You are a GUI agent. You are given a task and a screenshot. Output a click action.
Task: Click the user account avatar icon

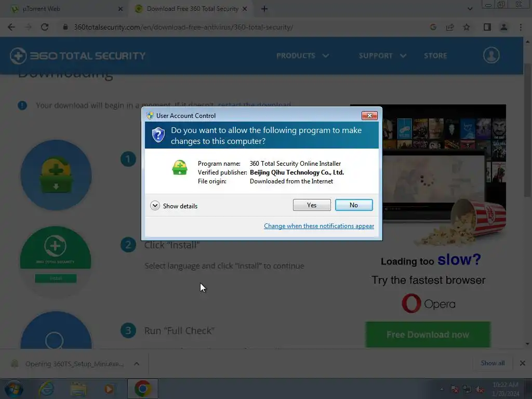[x=491, y=55]
